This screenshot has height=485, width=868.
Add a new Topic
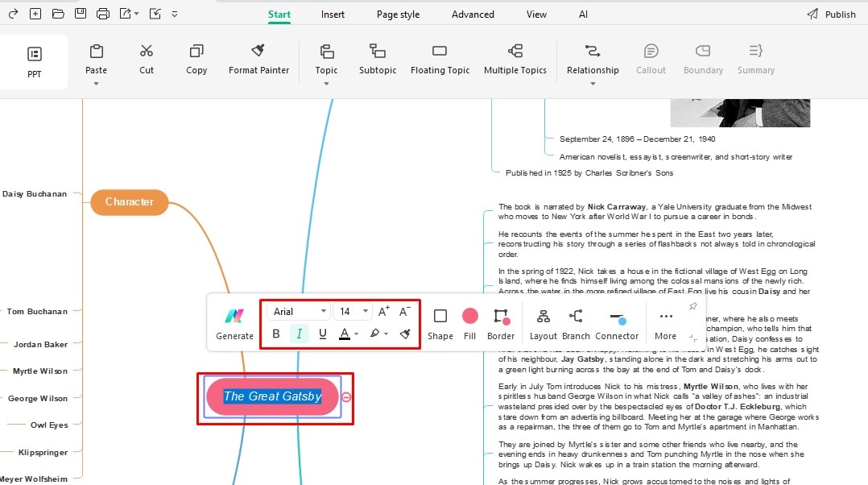point(327,59)
